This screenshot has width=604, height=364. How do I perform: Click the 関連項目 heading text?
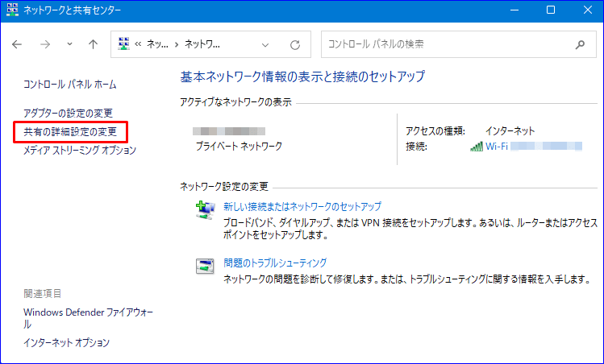[43, 294]
